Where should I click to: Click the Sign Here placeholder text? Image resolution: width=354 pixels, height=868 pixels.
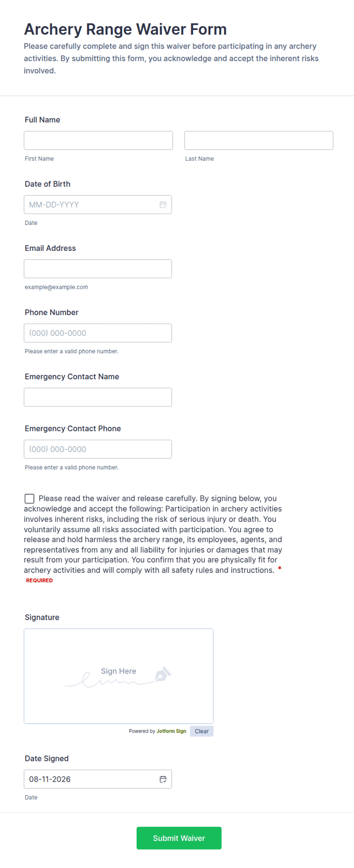pos(118,671)
